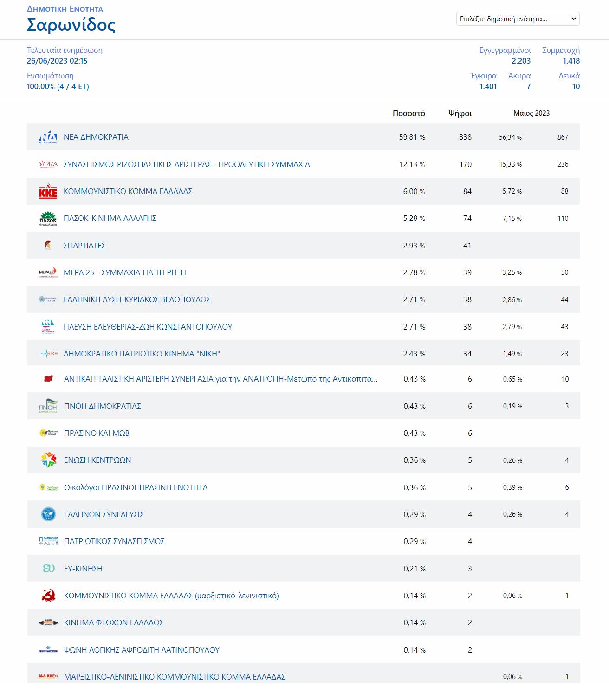Click the Foni Logikis logo
The image size is (609, 700).
click(x=48, y=650)
